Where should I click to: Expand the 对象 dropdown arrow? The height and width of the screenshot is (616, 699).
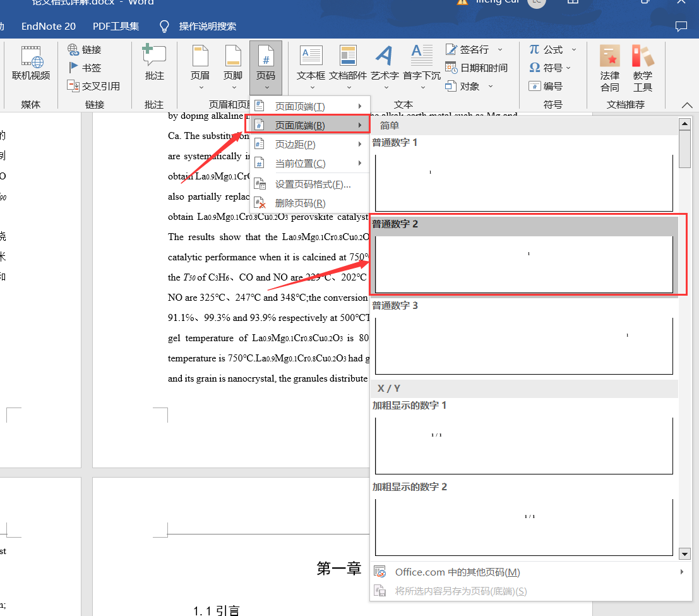coord(491,86)
